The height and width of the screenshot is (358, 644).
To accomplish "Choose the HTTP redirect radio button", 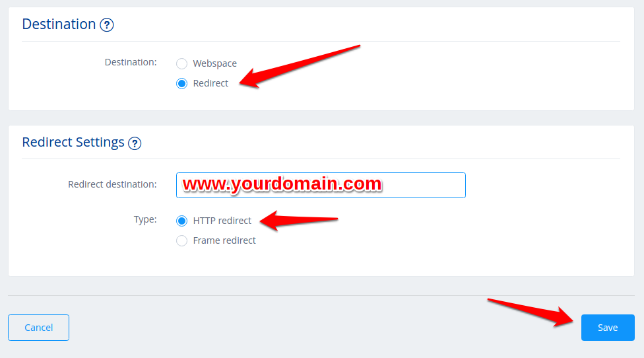I will click(x=181, y=221).
